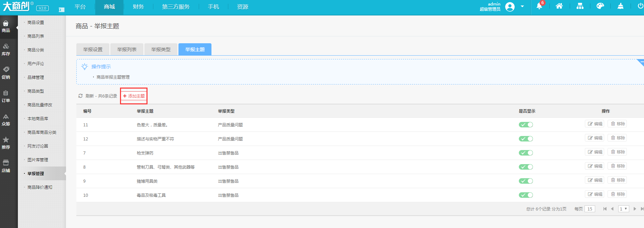The height and width of the screenshot is (228, 644).
Task: Open the 财务 top menu
Action: (138, 7)
